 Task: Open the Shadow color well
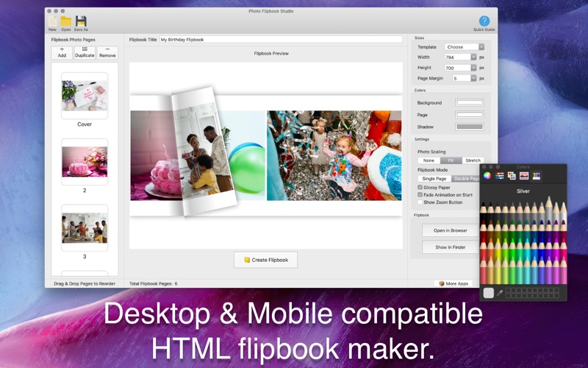pyautogui.click(x=470, y=127)
